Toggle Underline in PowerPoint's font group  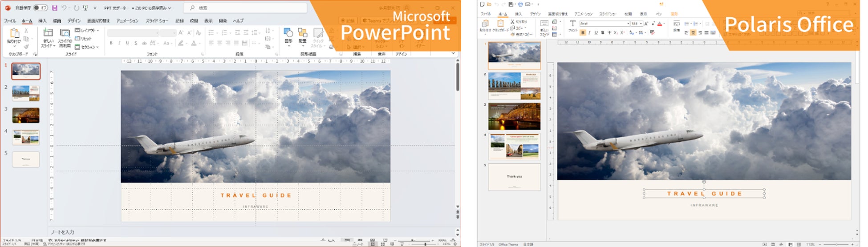coord(127,43)
